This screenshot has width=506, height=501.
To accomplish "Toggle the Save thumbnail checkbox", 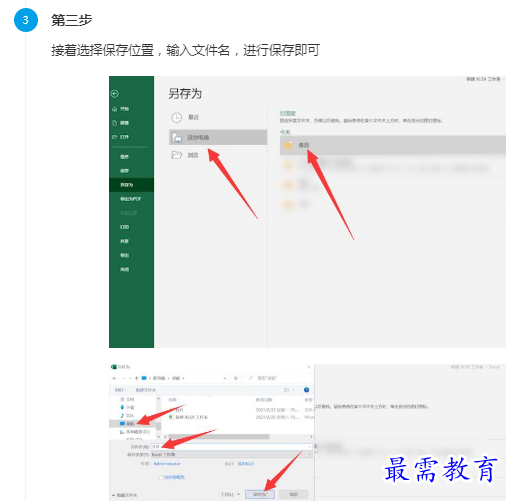I will click(x=161, y=477).
